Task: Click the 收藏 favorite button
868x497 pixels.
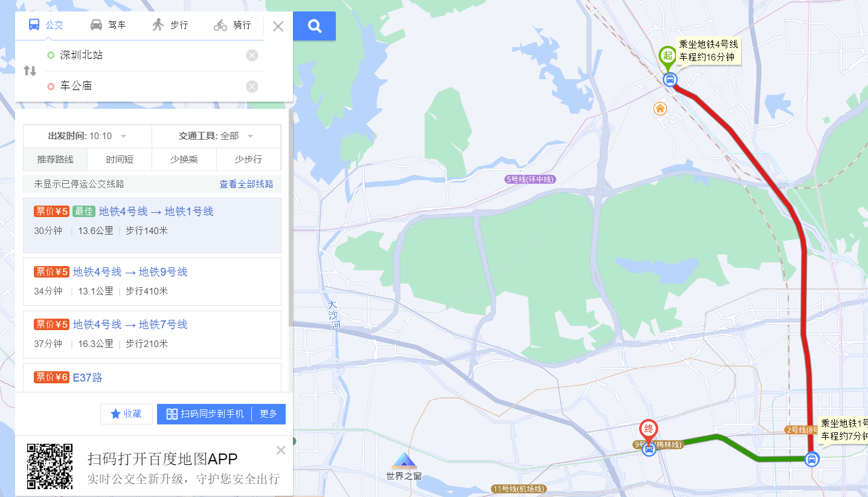Action: pos(126,414)
